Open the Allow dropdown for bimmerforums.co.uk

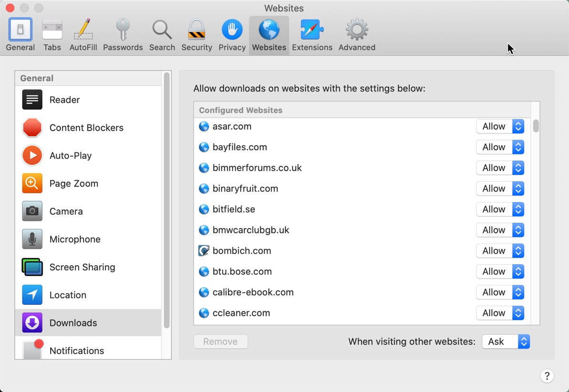point(500,167)
